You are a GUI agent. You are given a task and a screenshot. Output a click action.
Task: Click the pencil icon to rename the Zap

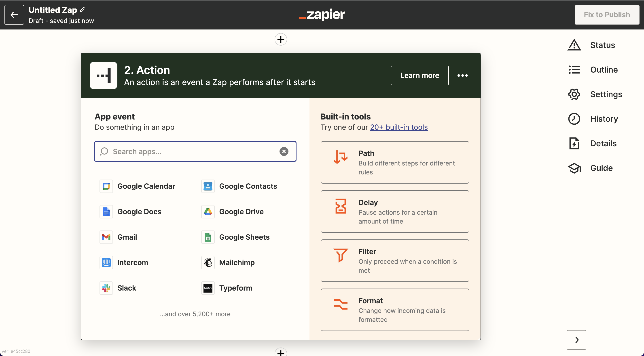pos(83,10)
